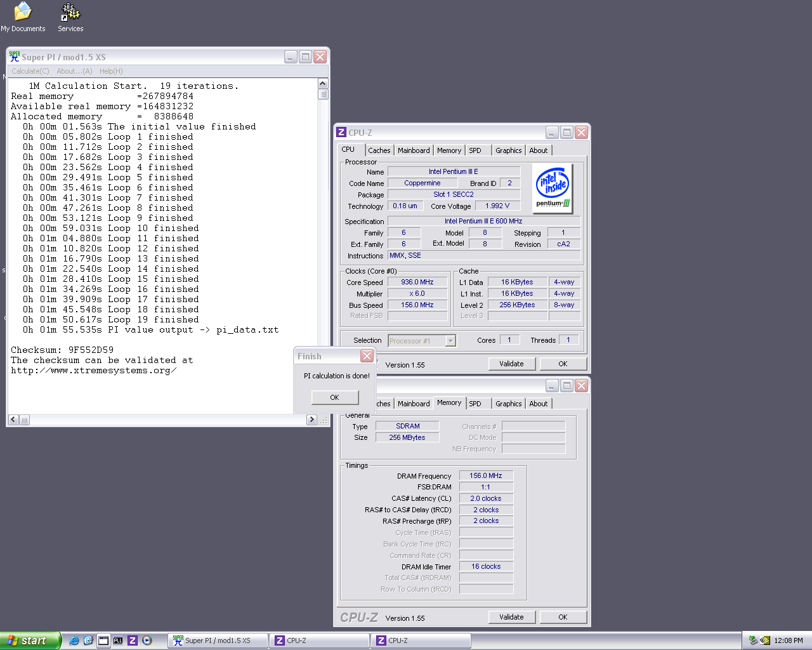Click second browser icon in quick launch
The height and width of the screenshot is (650, 812).
[x=89, y=640]
